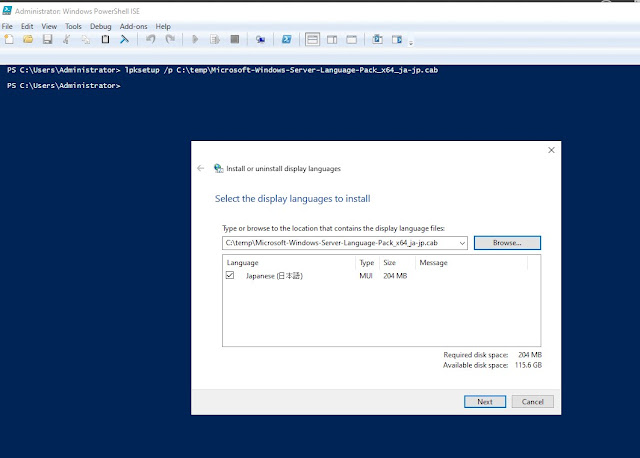Click the Cut scissors icon
The width and height of the screenshot is (640, 458).
tap(67, 39)
